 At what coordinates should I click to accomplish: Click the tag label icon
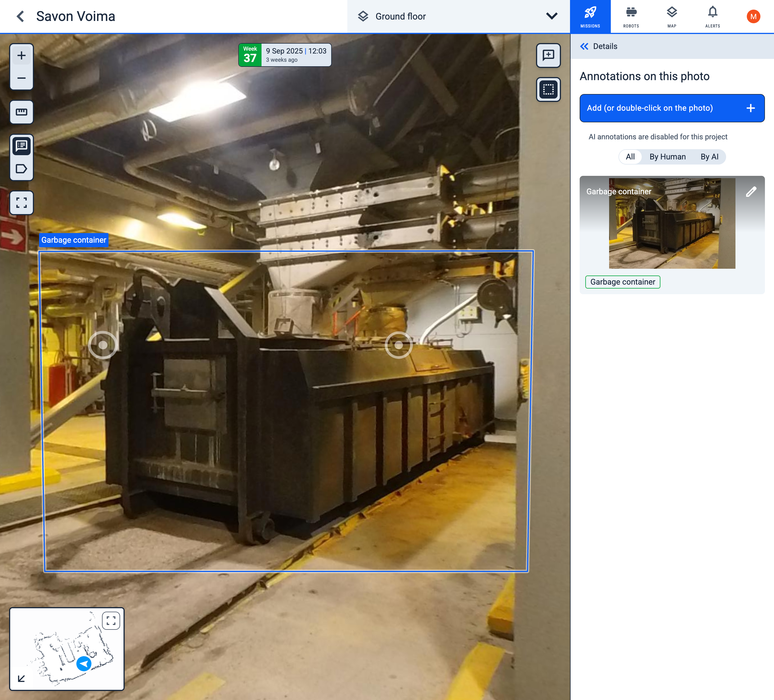tap(22, 169)
